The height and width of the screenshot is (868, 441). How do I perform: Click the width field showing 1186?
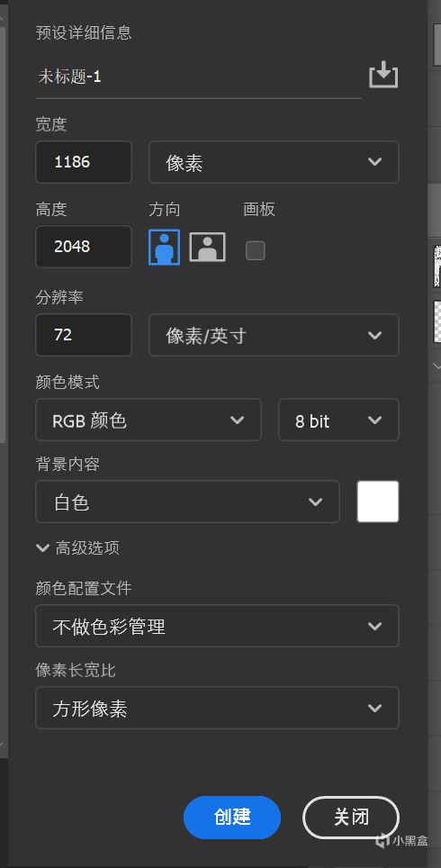coord(84,162)
